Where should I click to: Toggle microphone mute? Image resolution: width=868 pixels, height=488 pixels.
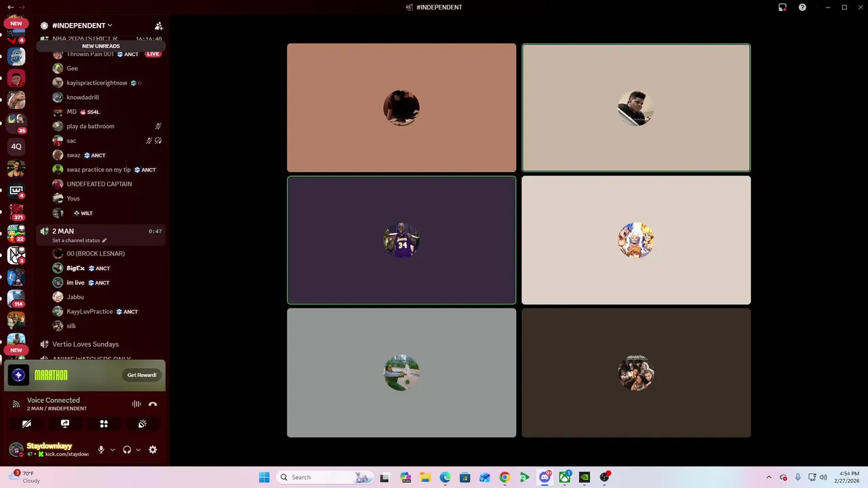tap(101, 449)
